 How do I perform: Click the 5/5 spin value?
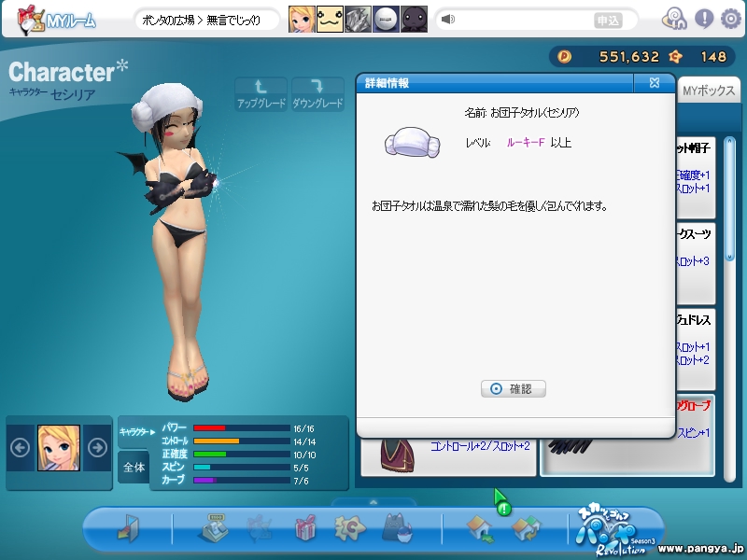(x=301, y=469)
